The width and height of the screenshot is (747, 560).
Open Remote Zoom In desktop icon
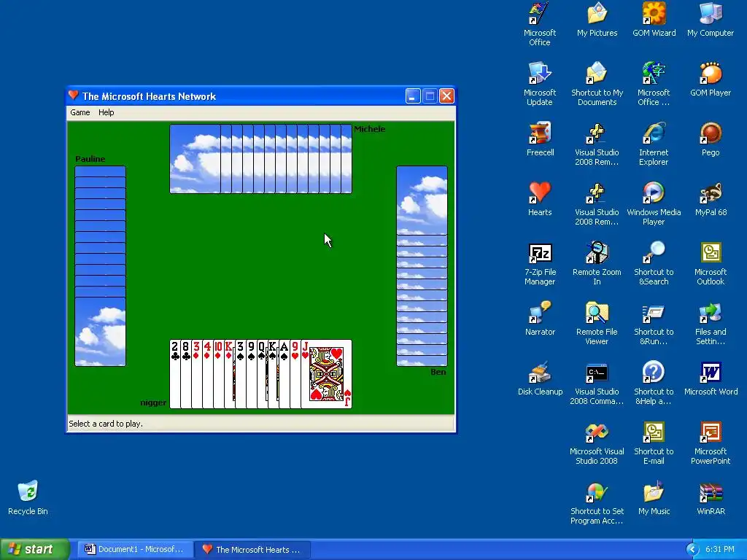(x=597, y=264)
